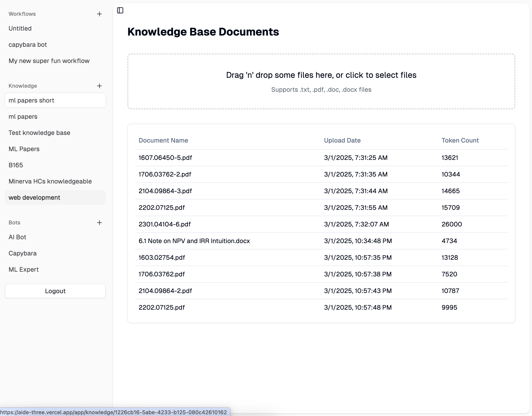Toggle the sidebar panel icon
Screen dimensions: 532x416
pyautogui.click(x=120, y=11)
